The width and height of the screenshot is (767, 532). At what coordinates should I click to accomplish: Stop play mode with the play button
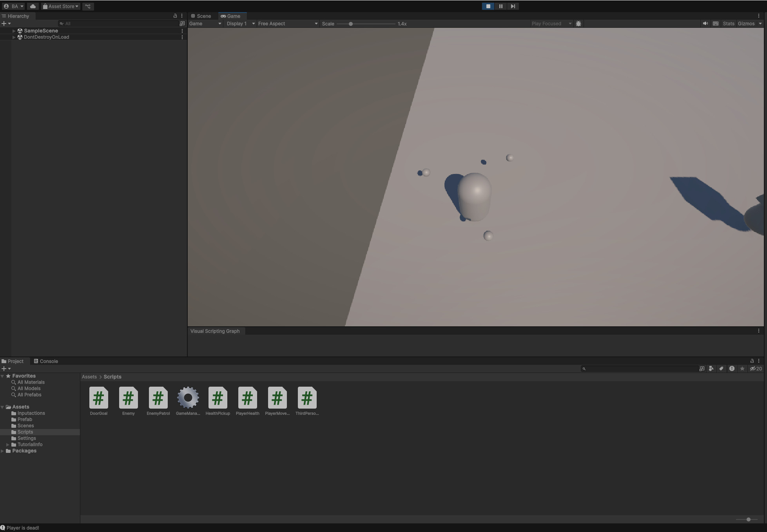[x=488, y=6]
